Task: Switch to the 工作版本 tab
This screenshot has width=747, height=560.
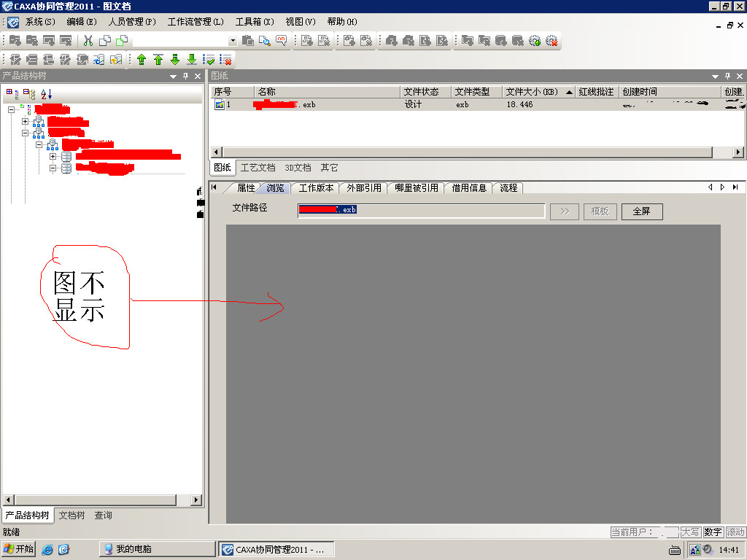Action: pyautogui.click(x=316, y=188)
